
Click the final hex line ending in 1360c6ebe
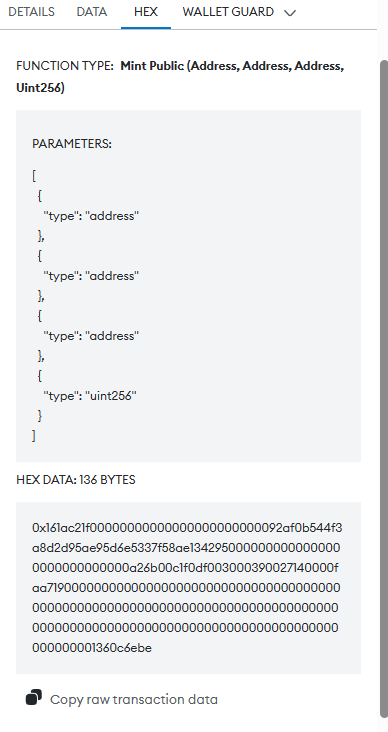coord(92,648)
